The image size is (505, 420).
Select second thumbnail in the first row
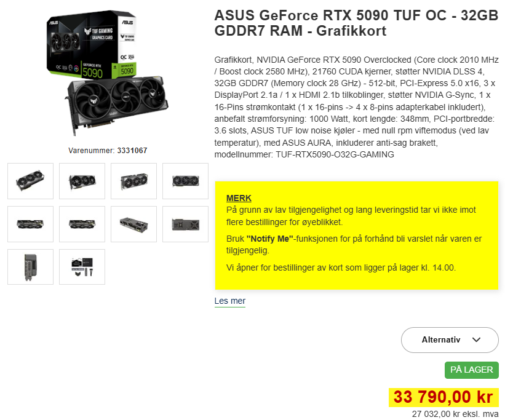coord(82,181)
